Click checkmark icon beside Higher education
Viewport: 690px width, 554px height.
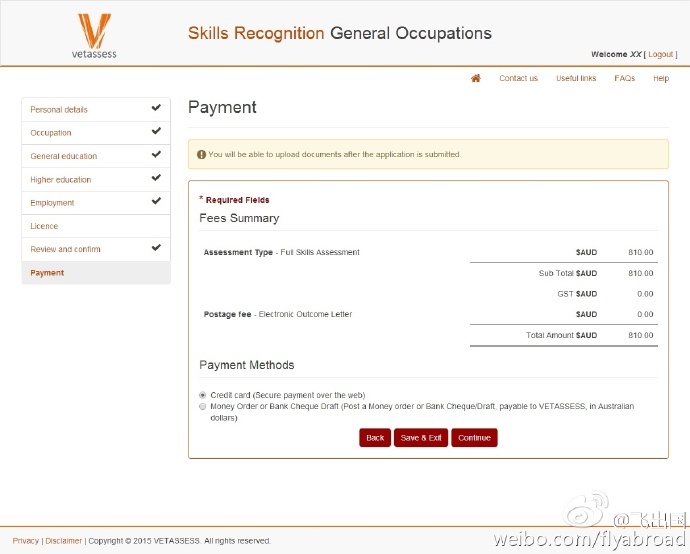(156, 178)
